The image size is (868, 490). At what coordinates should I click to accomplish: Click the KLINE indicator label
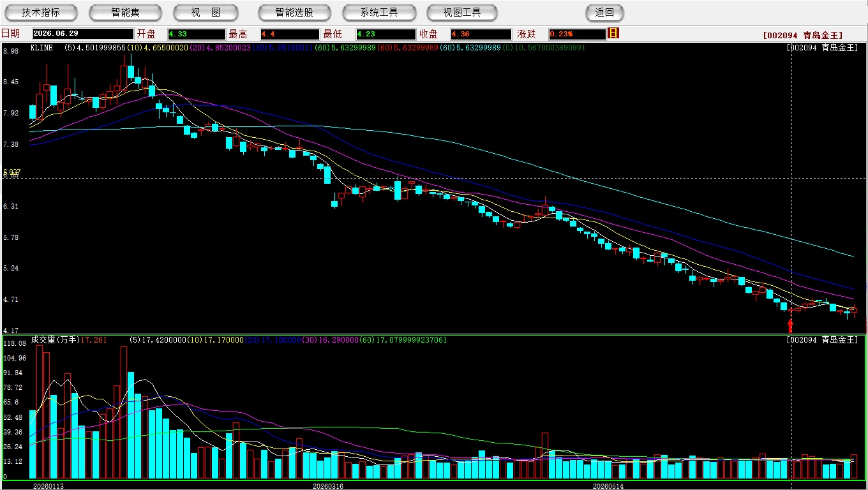click(41, 48)
